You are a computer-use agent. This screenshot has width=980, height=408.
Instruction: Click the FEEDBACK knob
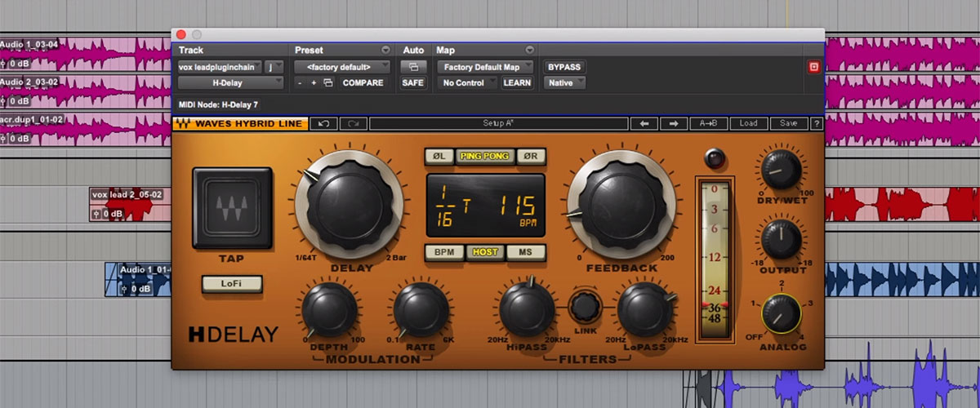pos(622,203)
